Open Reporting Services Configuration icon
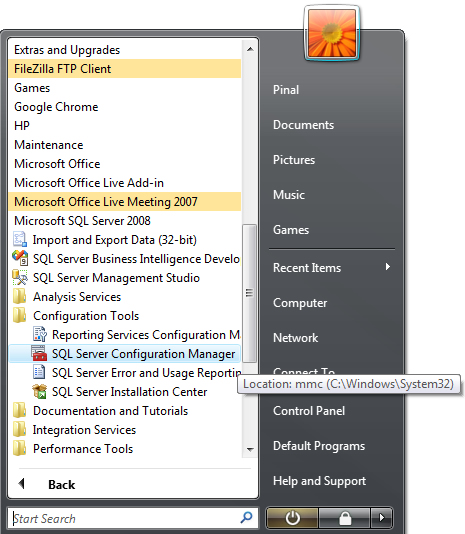This screenshot has height=534, width=465. pyautogui.click(x=40, y=334)
